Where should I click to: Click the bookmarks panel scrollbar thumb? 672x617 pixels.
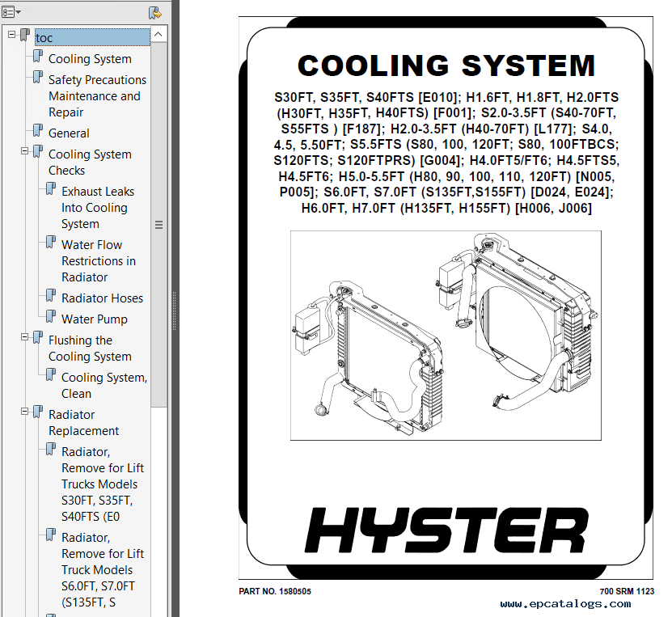point(159,225)
